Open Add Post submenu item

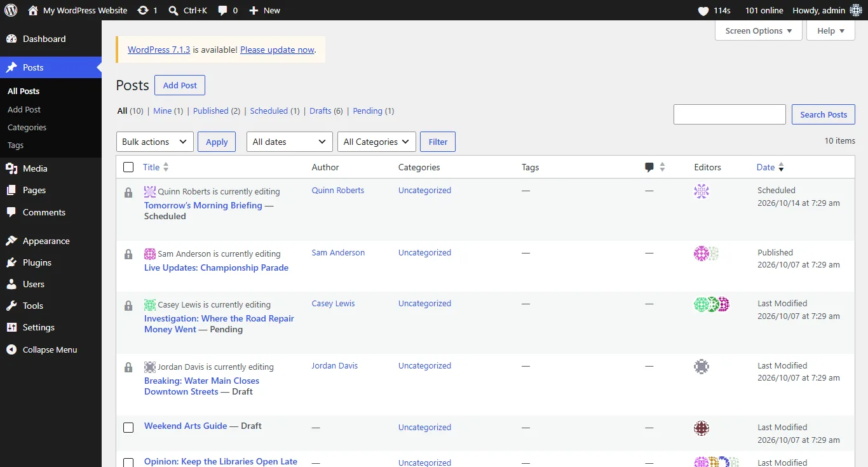(24, 109)
